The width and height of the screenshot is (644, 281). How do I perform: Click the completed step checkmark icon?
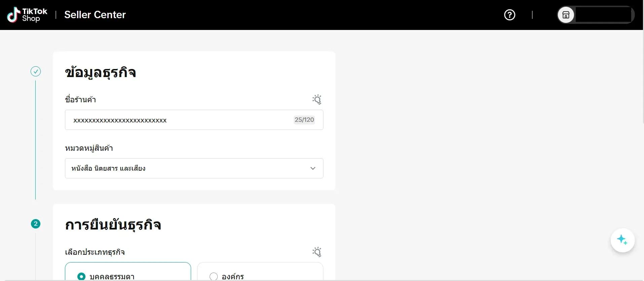(36, 71)
